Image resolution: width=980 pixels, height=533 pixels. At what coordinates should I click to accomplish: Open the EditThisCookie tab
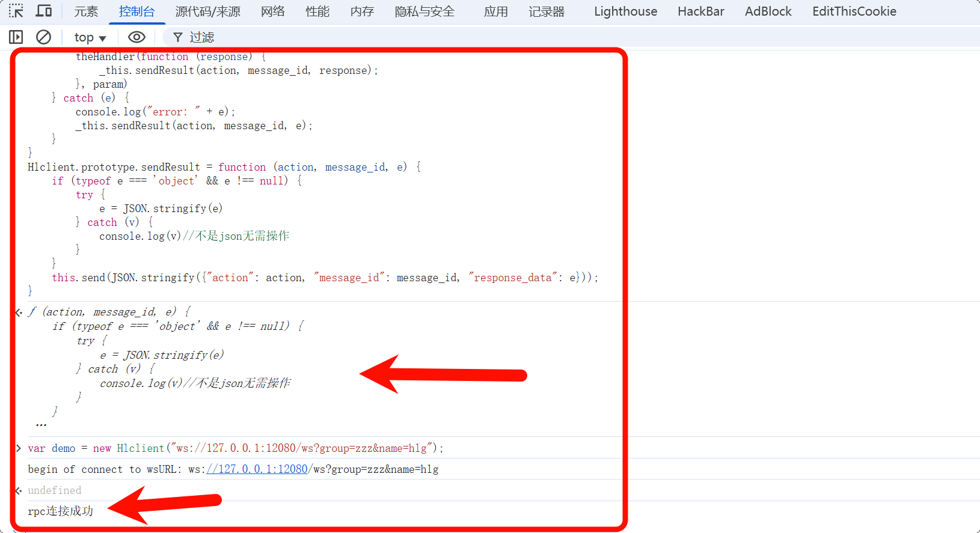click(x=854, y=11)
